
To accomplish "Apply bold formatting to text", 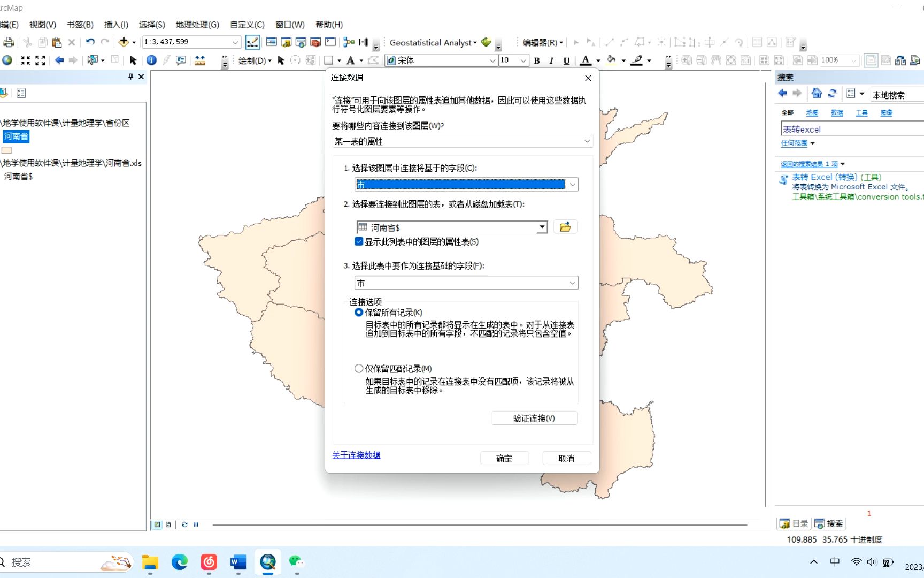I will [537, 60].
